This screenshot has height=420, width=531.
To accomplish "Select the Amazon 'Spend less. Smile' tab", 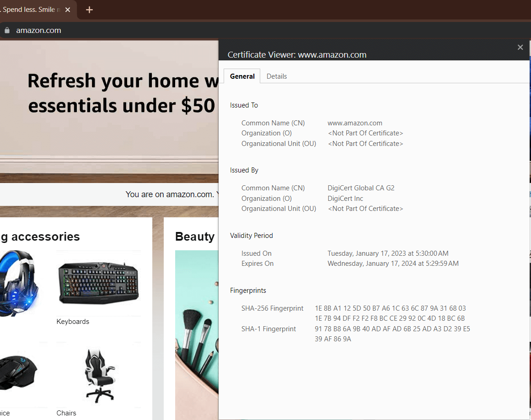I will 31,10.
